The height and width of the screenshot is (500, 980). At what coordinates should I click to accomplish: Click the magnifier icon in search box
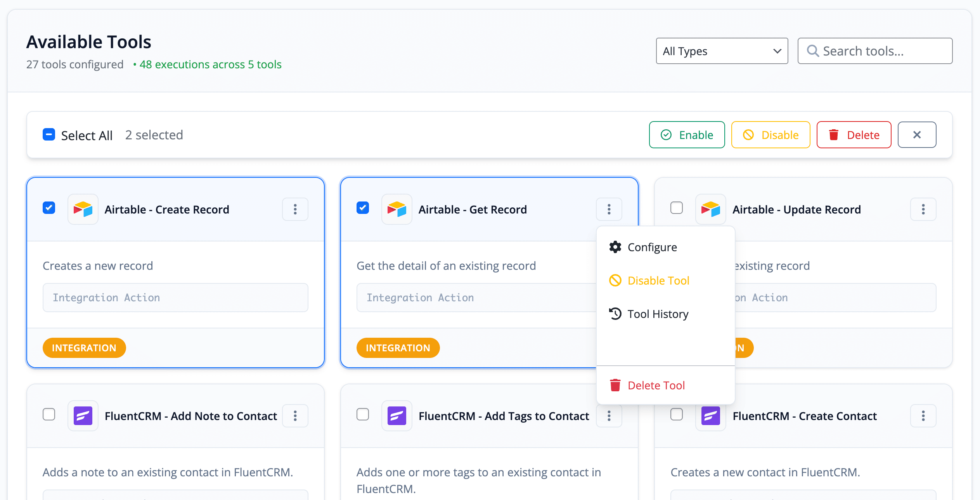(x=812, y=51)
